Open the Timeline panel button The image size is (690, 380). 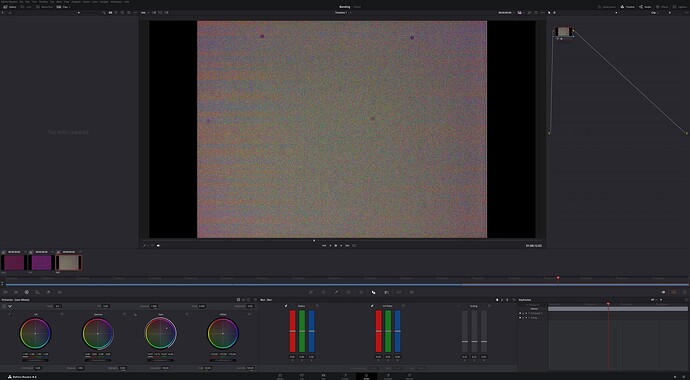tap(628, 7)
